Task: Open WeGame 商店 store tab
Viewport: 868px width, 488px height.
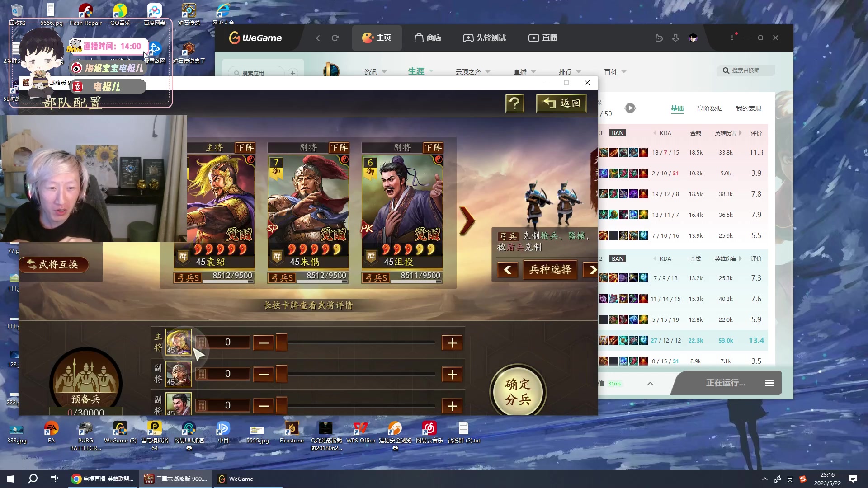Action: pos(428,38)
